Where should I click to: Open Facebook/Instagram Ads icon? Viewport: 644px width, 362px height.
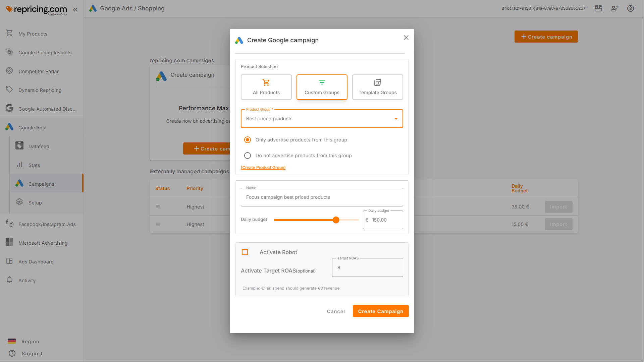click(9, 223)
